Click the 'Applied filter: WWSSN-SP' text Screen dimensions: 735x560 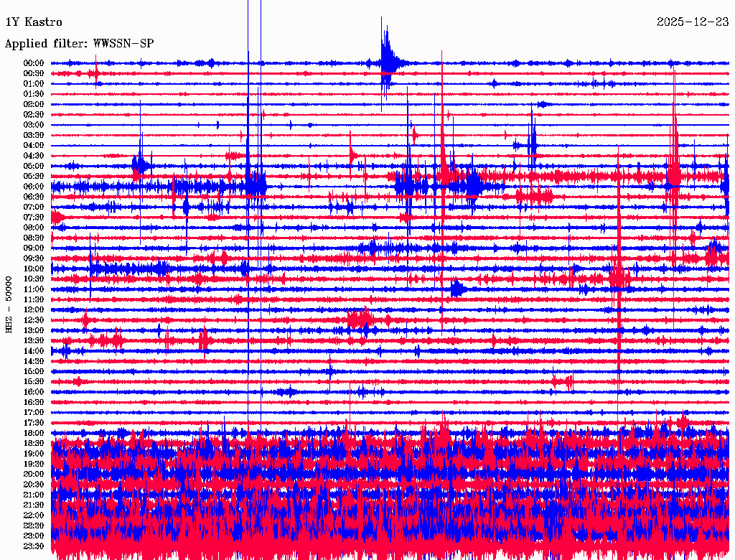pos(79,44)
